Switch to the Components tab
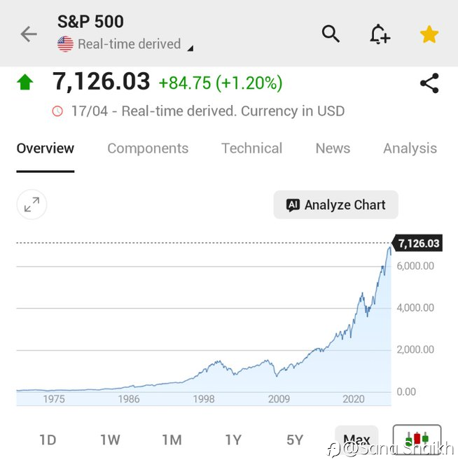458x476 pixels. coord(148,148)
